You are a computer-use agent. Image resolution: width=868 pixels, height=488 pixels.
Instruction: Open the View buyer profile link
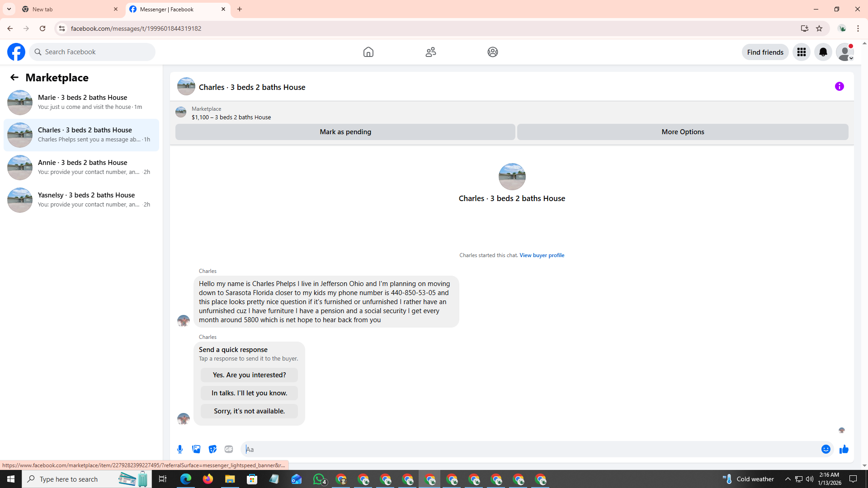tap(542, 255)
